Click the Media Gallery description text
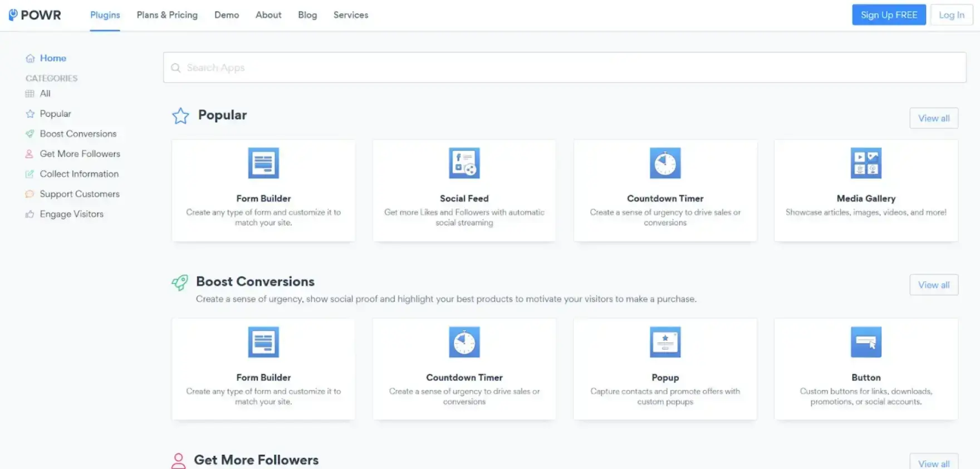The width and height of the screenshot is (980, 469). click(866, 212)
